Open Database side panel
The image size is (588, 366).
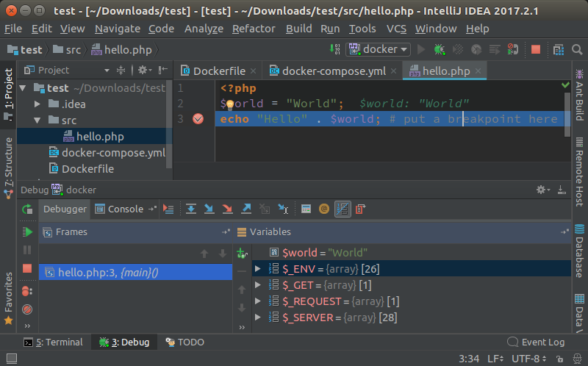[579, 251]
